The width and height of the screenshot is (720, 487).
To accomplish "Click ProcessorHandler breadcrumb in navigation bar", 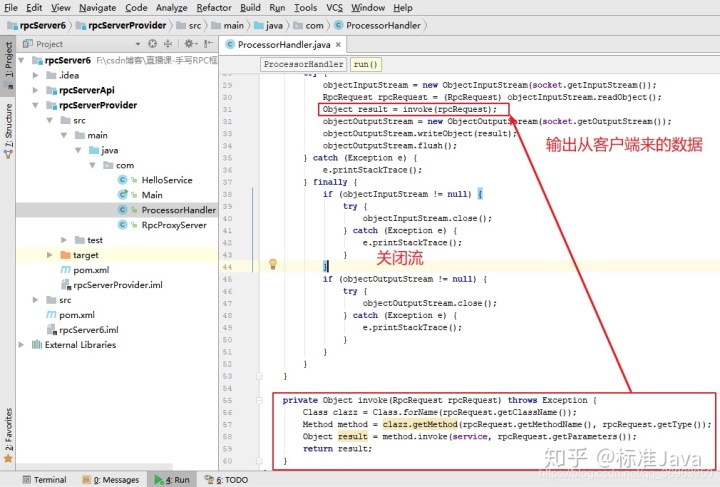I will [377, 26].
